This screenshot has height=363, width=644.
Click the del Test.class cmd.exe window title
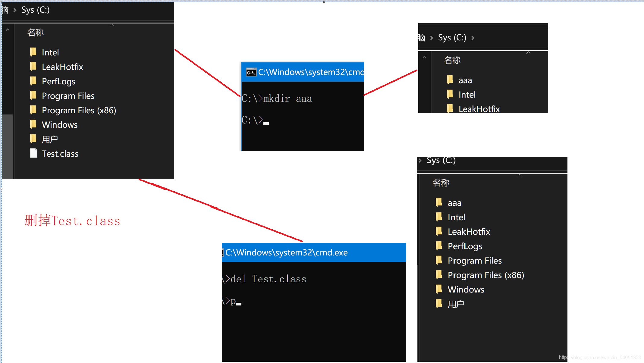point(286,252)
